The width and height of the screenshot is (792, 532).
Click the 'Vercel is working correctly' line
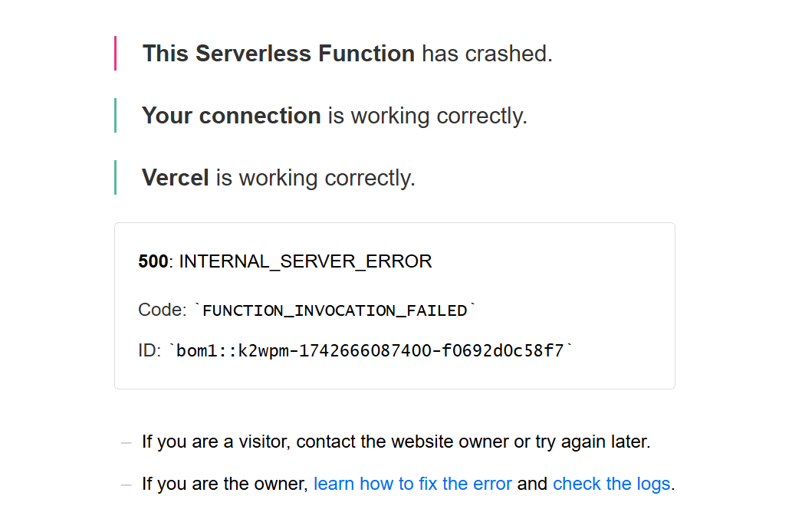coord(278,178)
